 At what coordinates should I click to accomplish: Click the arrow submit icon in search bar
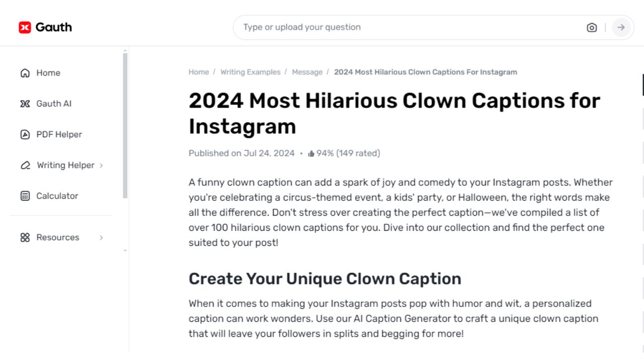tap(621, 27)
